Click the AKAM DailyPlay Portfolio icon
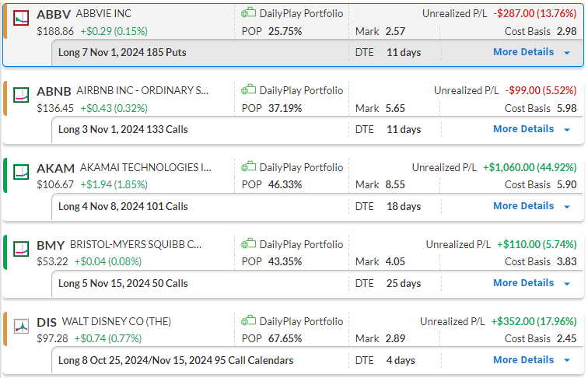This screenshot has width=588, height=378. click(248, 167)
